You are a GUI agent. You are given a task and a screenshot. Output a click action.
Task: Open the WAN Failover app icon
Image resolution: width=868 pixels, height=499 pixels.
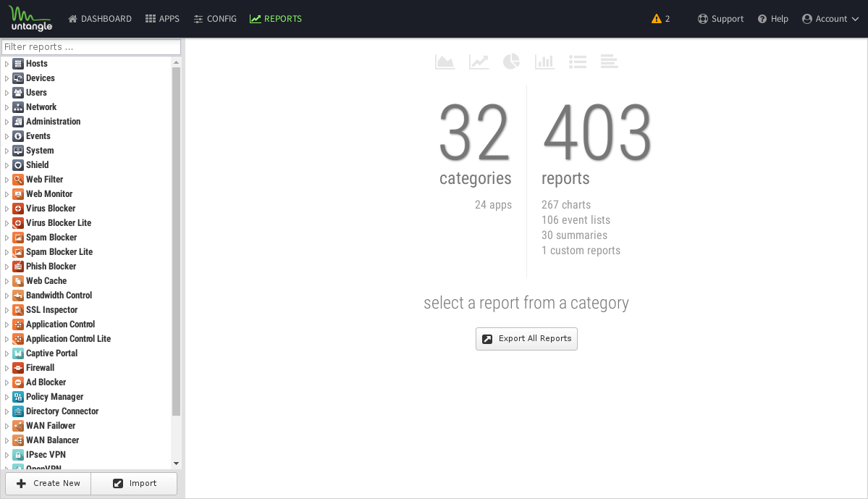pyautogui.click(x=18, y=426)
